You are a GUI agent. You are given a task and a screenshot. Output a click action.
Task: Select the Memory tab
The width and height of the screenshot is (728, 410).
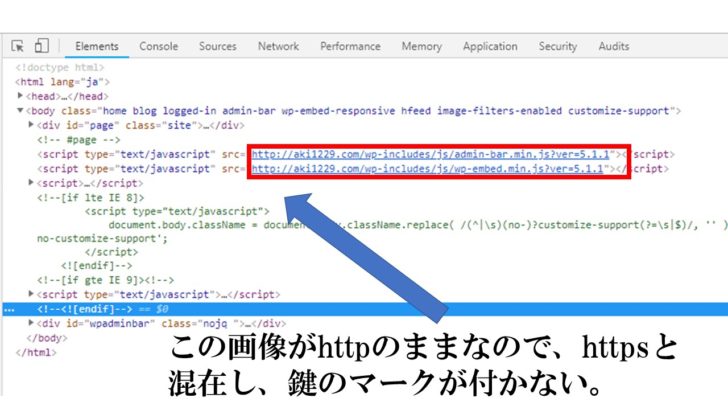pos(422,46)
